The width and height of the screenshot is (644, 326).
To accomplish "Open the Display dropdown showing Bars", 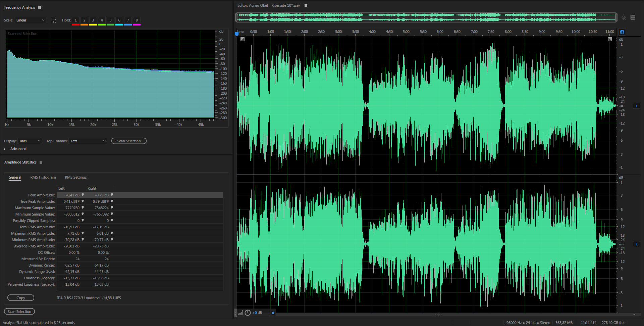I will click(x=30, y=141).
